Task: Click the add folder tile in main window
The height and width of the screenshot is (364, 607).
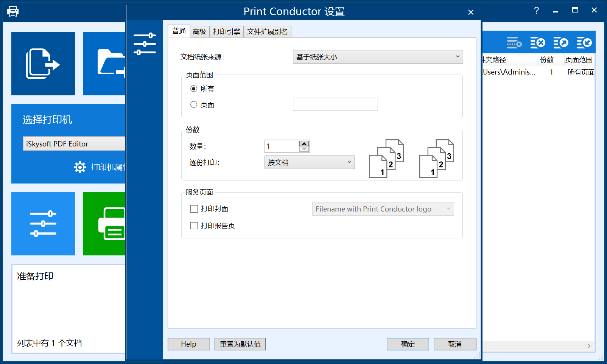Action: [104, 64]
